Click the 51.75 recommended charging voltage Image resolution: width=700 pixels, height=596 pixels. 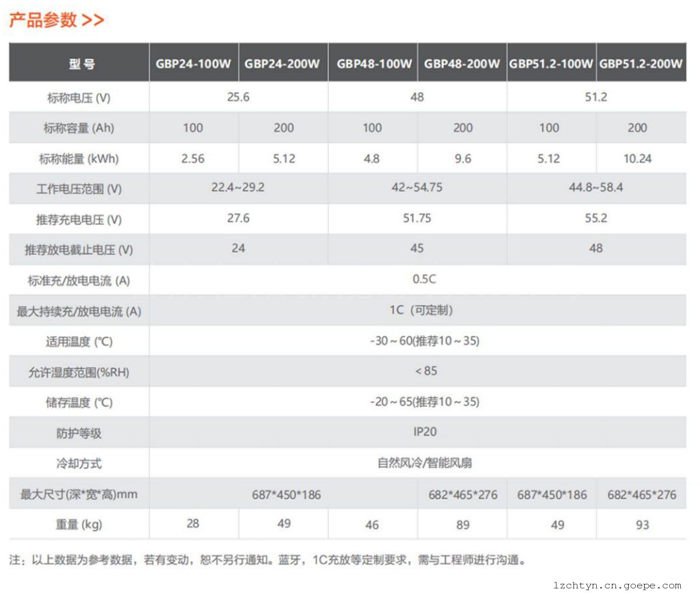pos(417,218)
